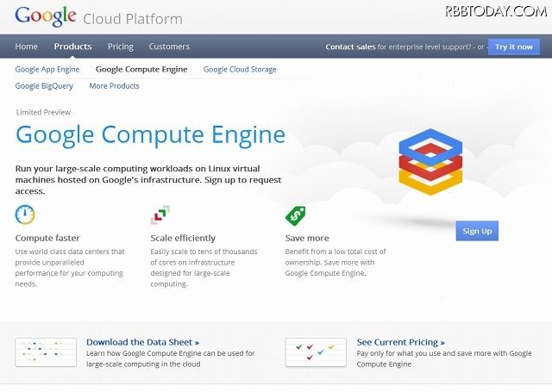Open the pricing checkmarks thumbnail image

pyautogui.click(x=316, y=352)
